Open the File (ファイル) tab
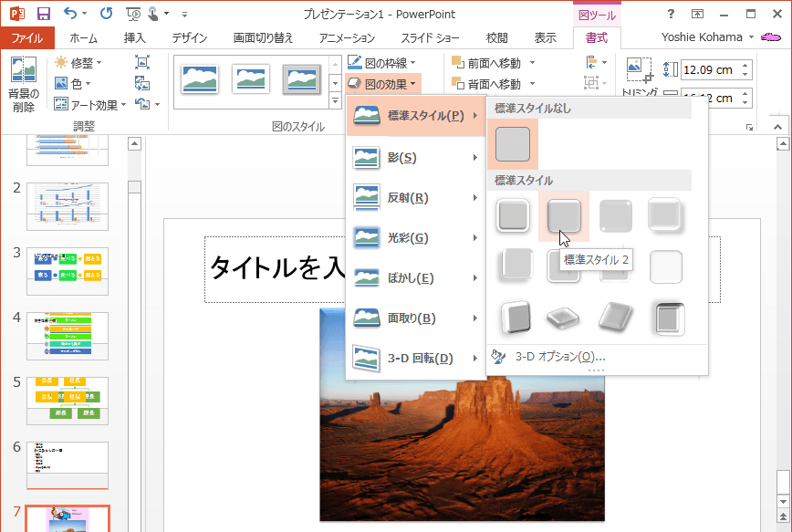This screenshot has width=792, height=532. [x=27, y=38]
